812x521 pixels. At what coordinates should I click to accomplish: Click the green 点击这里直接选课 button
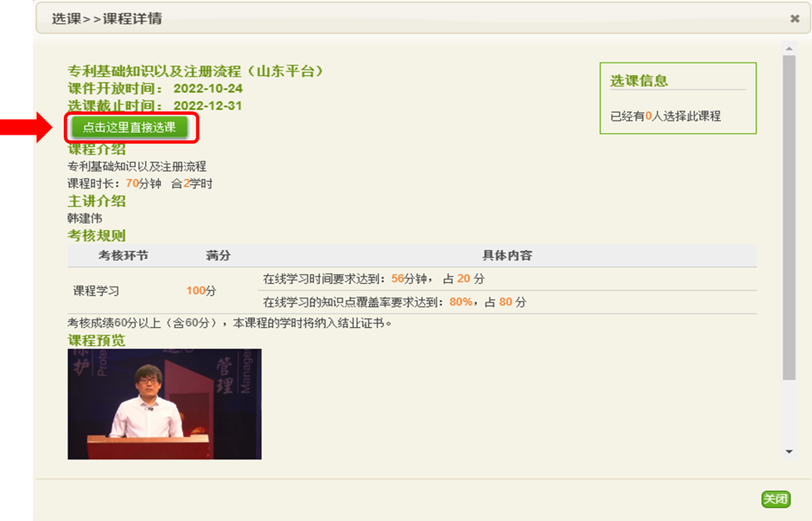(x=129, y=127)
